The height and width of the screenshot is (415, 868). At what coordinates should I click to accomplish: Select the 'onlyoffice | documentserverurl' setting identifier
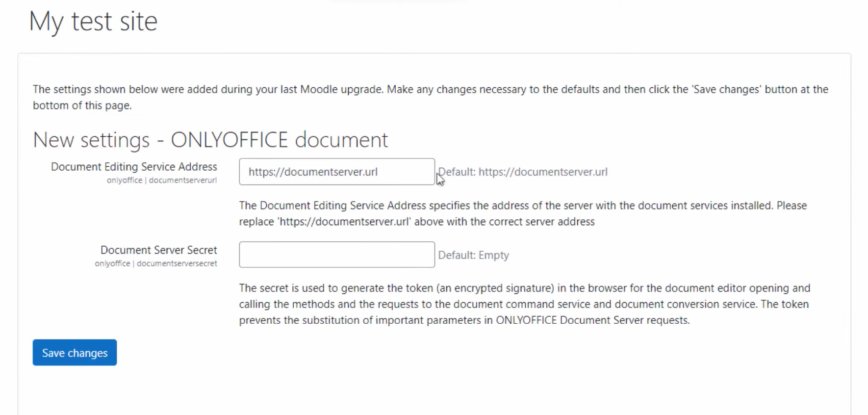pos(161,181)
